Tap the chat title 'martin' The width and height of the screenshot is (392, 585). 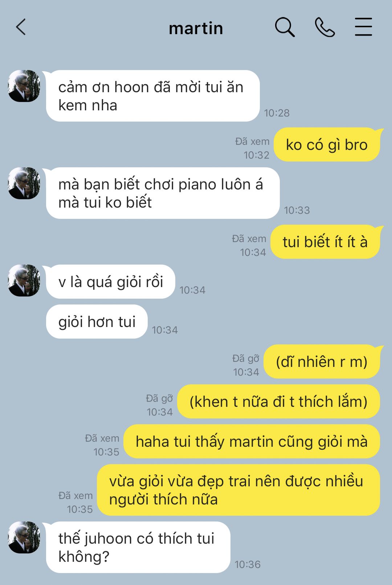click(x=196, y=28)
